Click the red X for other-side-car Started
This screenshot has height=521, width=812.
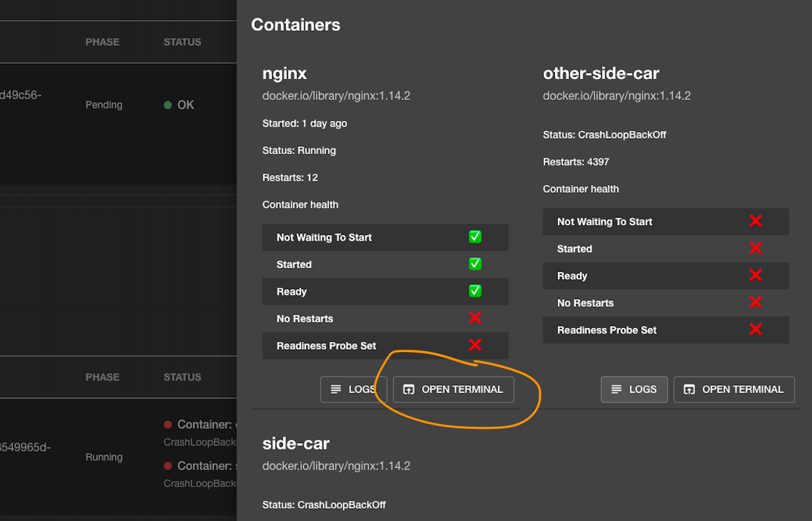pos(755,248)
